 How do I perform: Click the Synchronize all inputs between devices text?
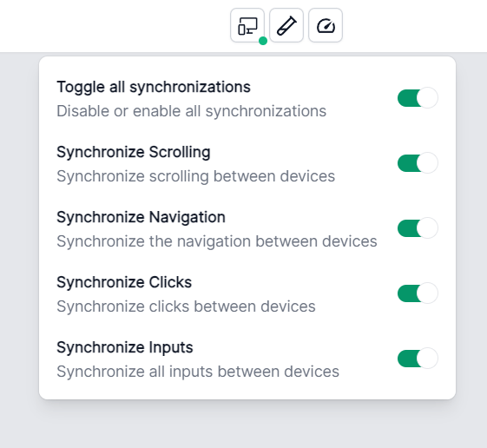click(x=198, y=372)
